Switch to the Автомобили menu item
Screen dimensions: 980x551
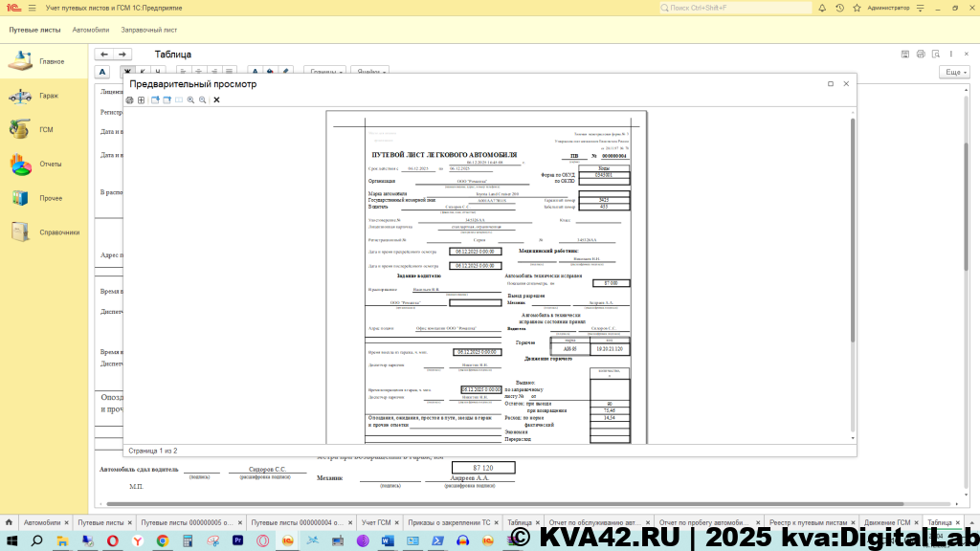[91, 30]
